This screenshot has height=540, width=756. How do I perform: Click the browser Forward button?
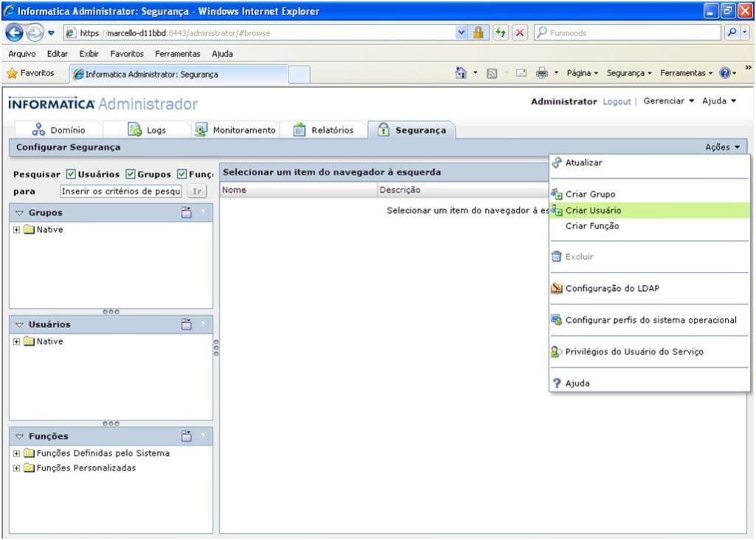click(34, 33)
